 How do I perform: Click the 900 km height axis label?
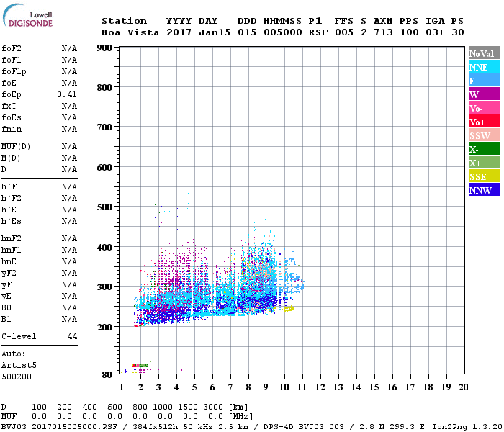[x=104, y=48]
